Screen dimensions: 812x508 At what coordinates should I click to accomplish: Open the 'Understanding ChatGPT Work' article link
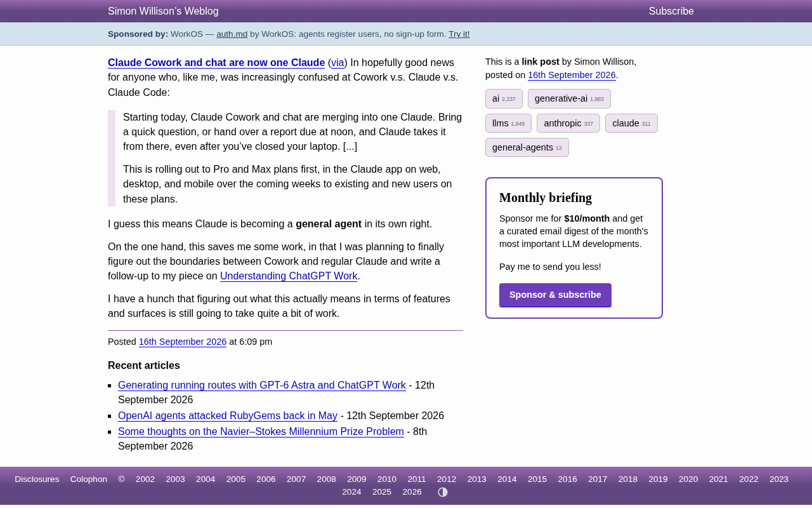(289, 276)
